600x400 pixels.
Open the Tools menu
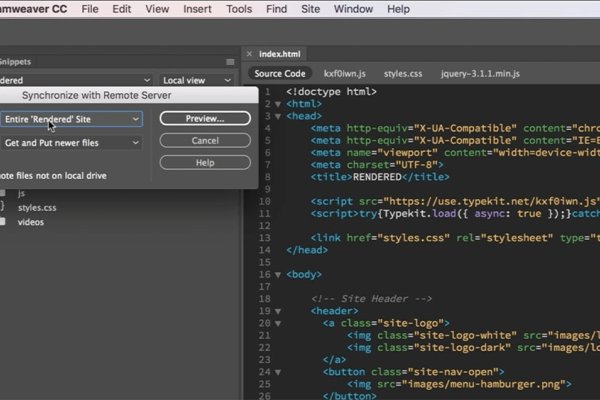click(x=239, y=9)
